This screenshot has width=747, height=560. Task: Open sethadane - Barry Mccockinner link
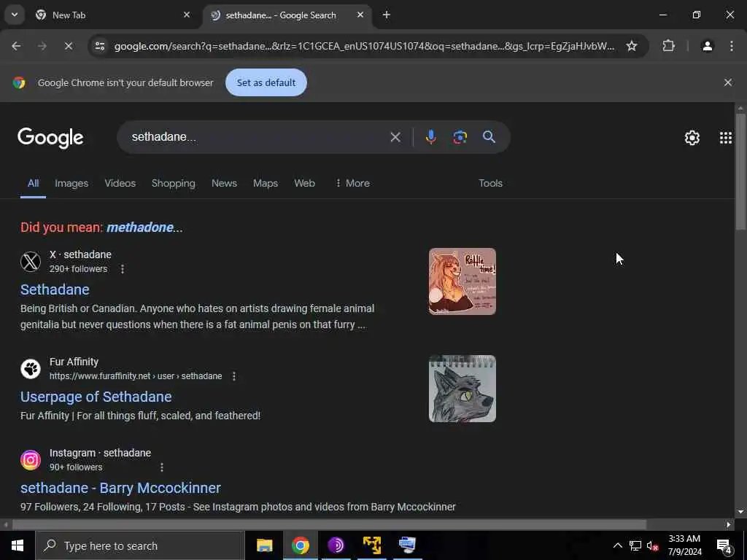(120, 488)
